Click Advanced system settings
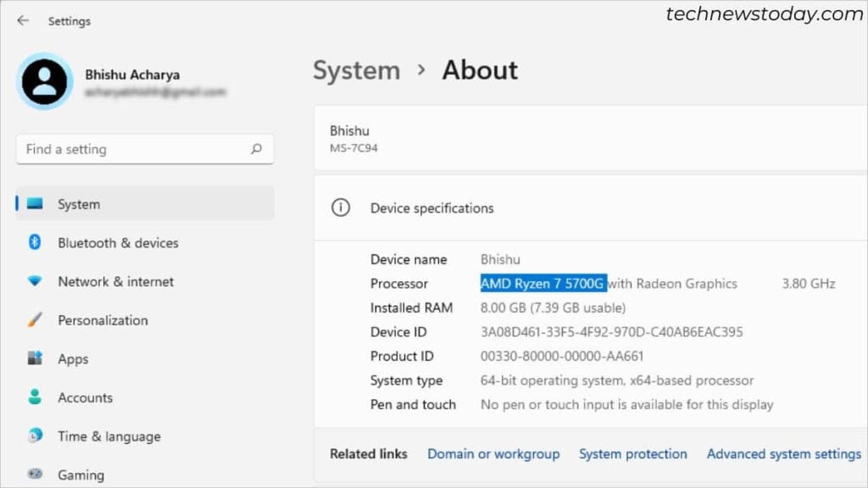 pos(782,453)
